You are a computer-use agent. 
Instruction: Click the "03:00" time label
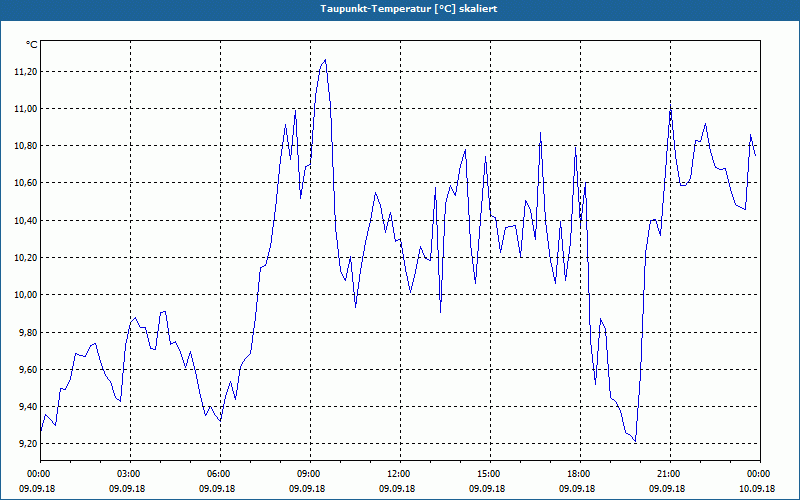pos(127,474)
